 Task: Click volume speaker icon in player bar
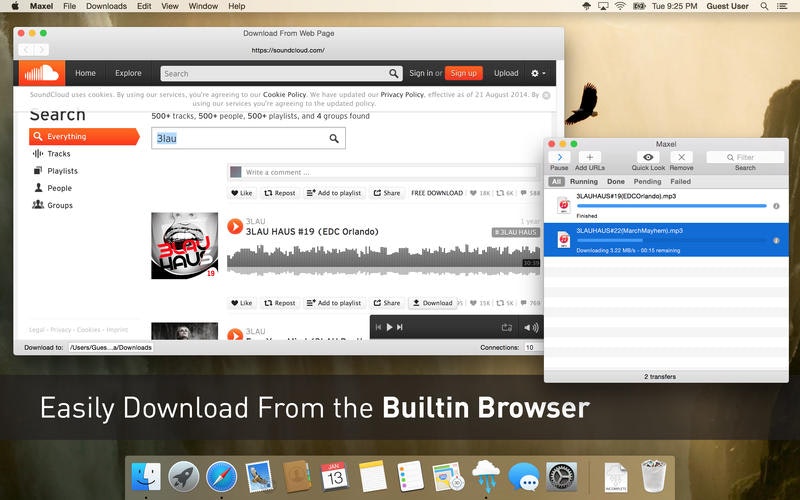pos(531,328)
